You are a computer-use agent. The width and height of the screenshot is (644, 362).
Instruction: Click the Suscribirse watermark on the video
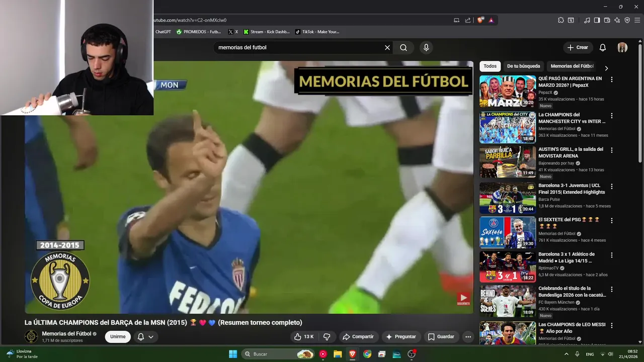point(463,299)
